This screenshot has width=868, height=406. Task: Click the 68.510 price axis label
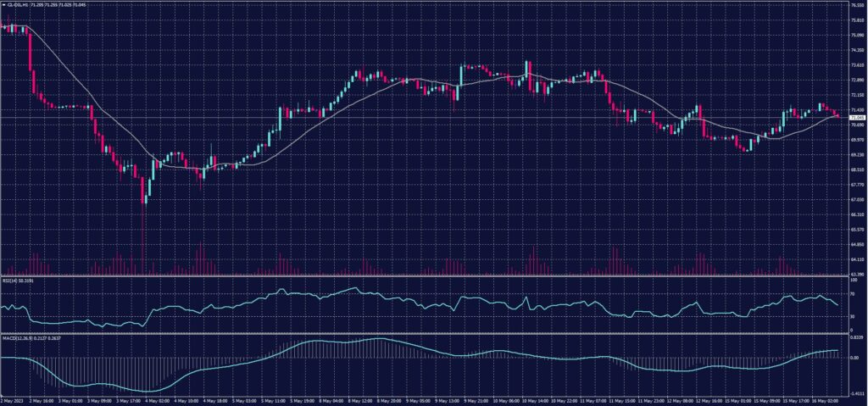pos(856,170)
